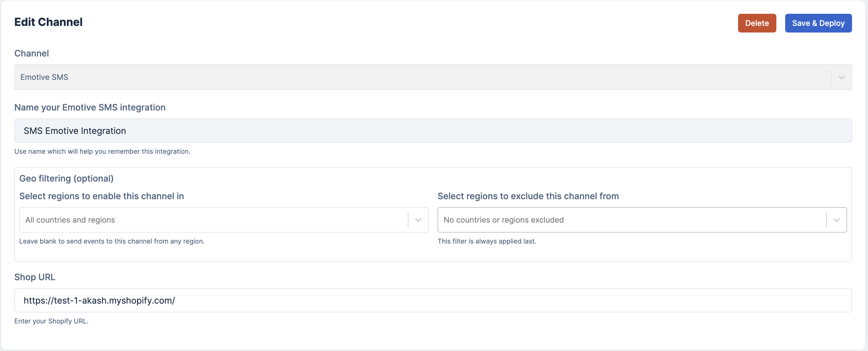Screen dimensions: 868x351
Task: Click the Enter your Shopify URL hint text
Action: click(x=51, y=321)
